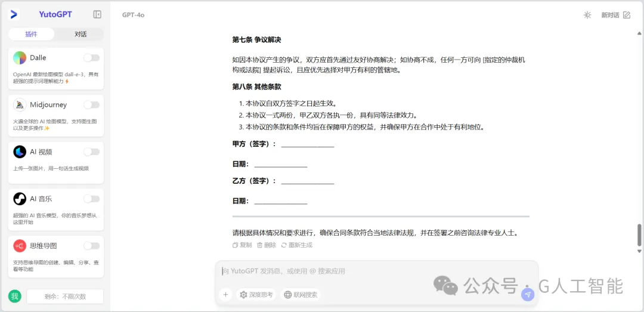Click the 火遍全球的 AI 绘图模型 description
Viewport: 644px width, 312px height.
click(55, 125)
